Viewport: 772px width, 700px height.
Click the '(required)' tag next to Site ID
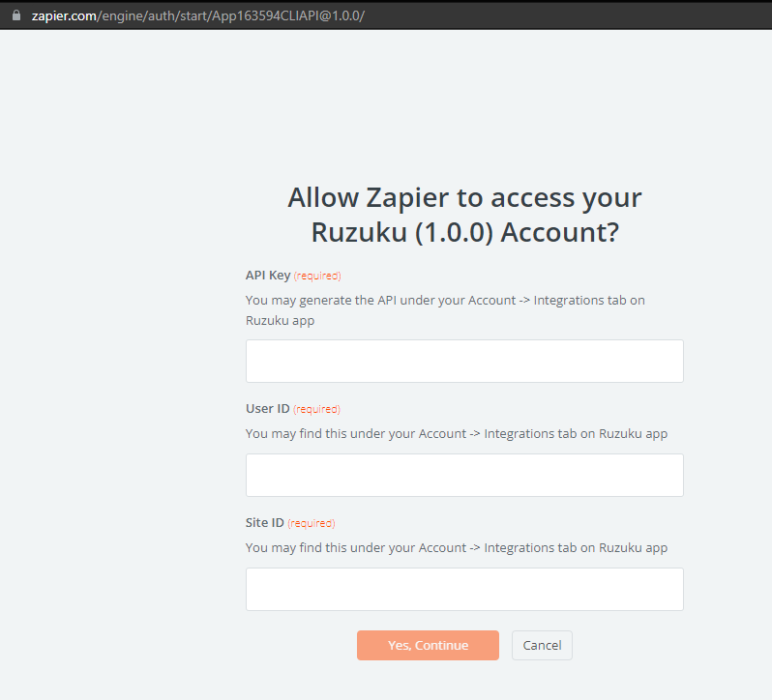pyautogui.click(x=312, y=523)
